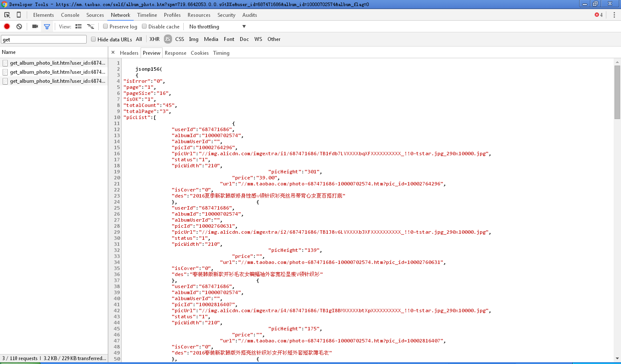The image size is (621, 364).
Task: Filter requests by Font
Action: pos(229,39)
